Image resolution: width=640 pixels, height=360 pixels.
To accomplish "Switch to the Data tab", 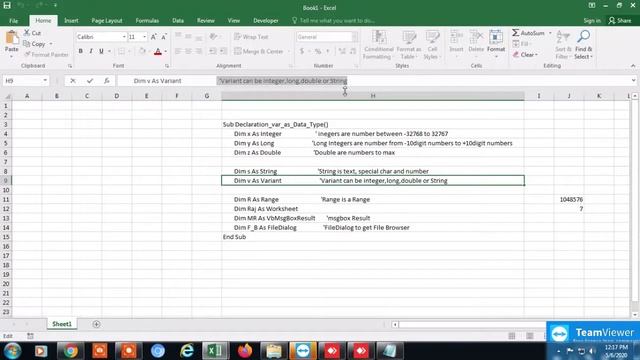I will pos(178,20).
